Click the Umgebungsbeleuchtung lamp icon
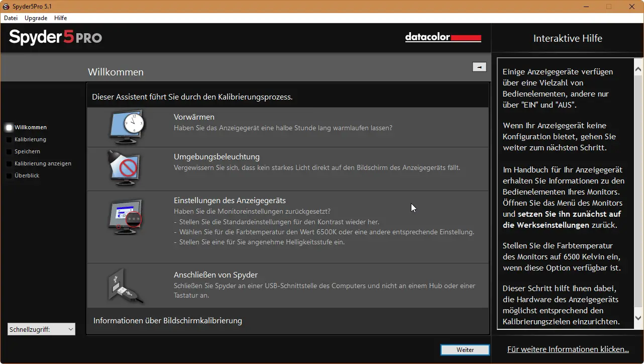 [124, 168]
